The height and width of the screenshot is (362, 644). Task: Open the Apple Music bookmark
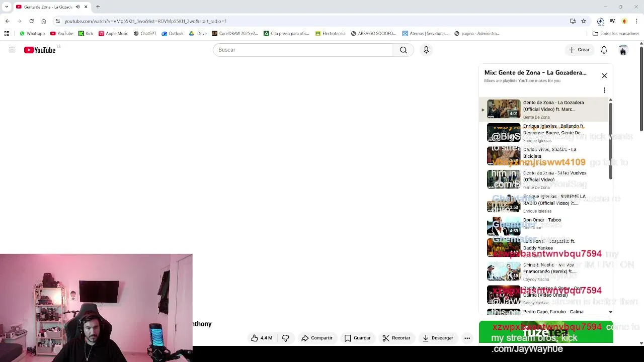113,34
